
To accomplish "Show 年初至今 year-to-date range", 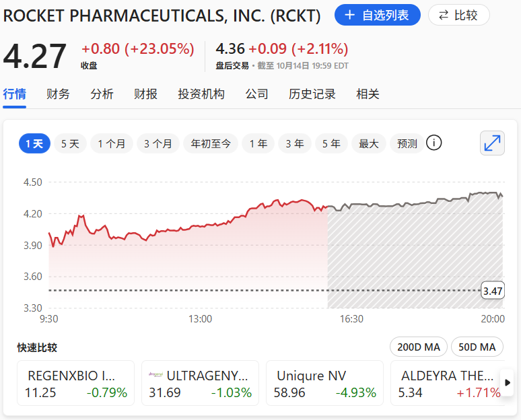I will pos(211,143).
